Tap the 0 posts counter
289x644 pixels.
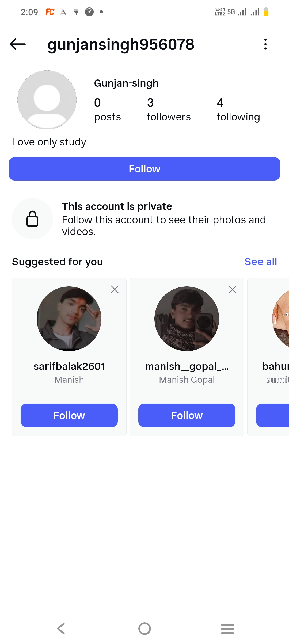[107, 110]
